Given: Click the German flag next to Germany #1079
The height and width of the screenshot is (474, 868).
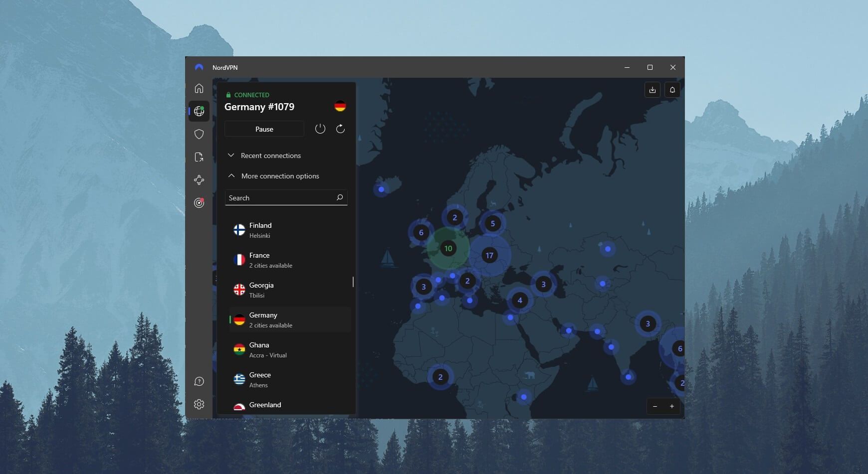Looking at the screenshot, I should (x=340, y=106).
